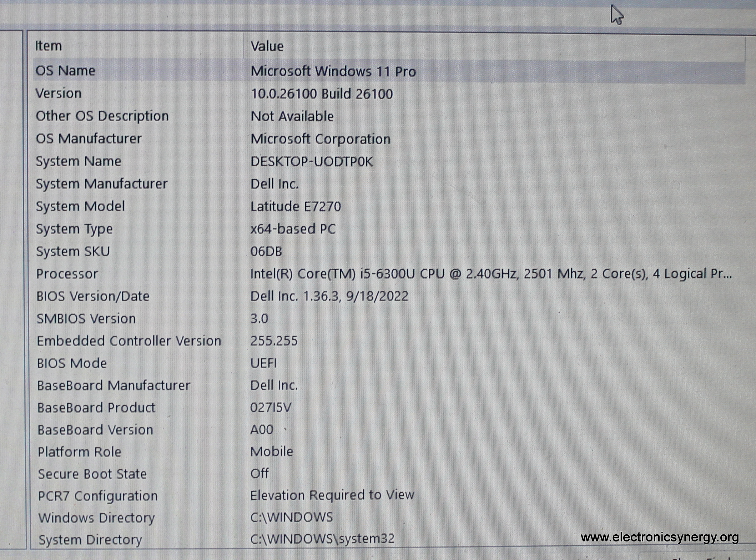Screen dimensions: 756x560
Task: Select the Version row
Action: [59, 94]
